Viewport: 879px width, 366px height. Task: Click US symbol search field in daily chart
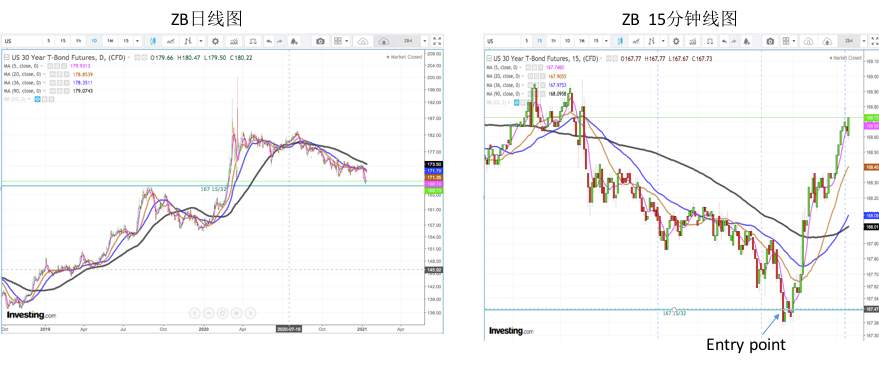coord(22,41)
